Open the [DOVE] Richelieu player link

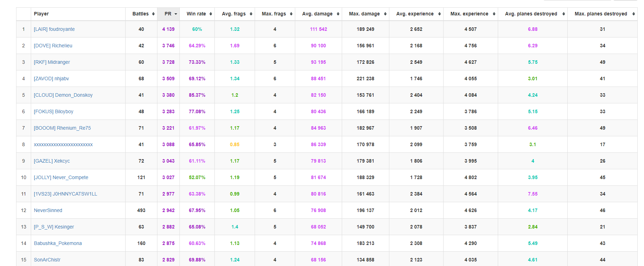pos(53,46)
